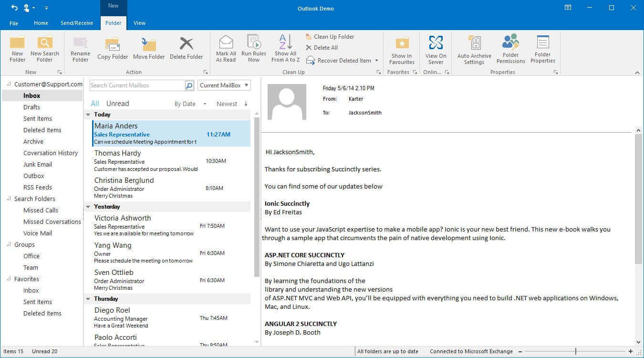Open Folder Permissions

510,49
